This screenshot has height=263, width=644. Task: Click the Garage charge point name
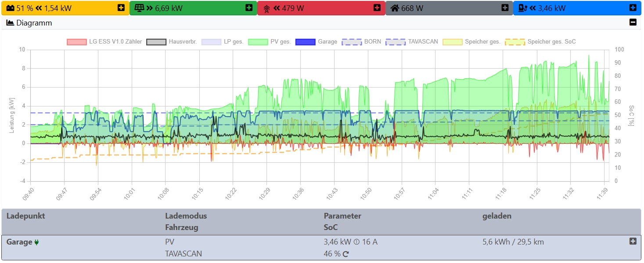[x=19, y=242]
